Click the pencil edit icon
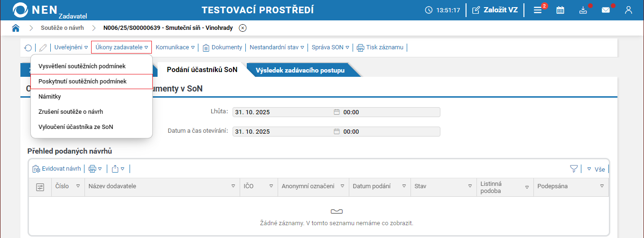The image size is (644, 238). pos(43,47)
